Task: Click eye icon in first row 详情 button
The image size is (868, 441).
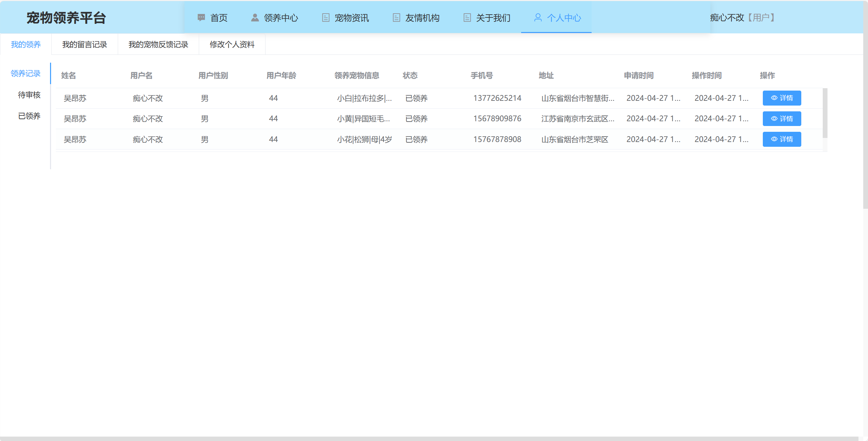Action: click(x=774, y=98)
